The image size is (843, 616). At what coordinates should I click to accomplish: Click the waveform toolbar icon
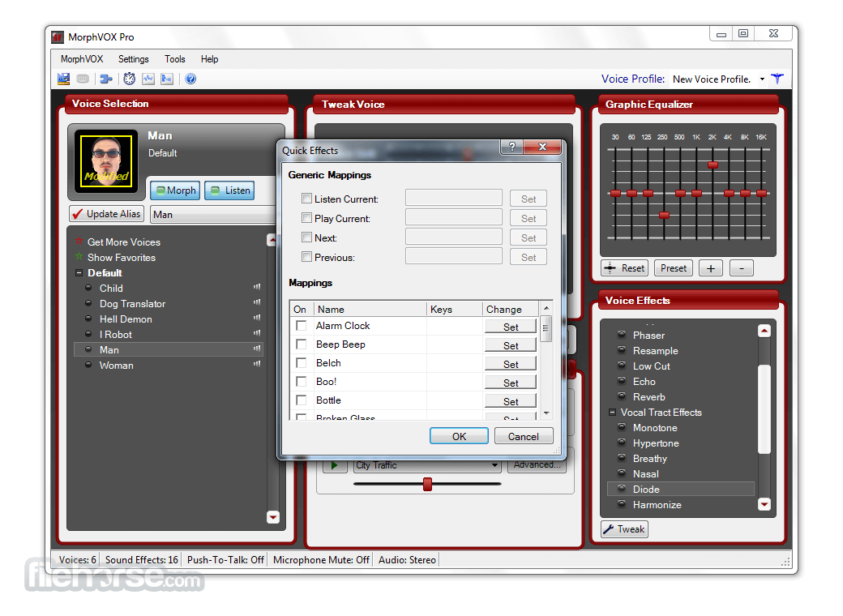coord(148,79)
